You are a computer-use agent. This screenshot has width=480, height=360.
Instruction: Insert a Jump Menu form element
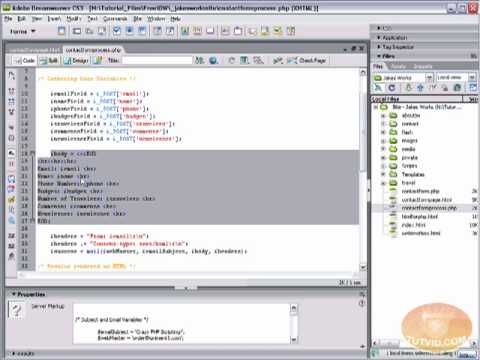170,31
